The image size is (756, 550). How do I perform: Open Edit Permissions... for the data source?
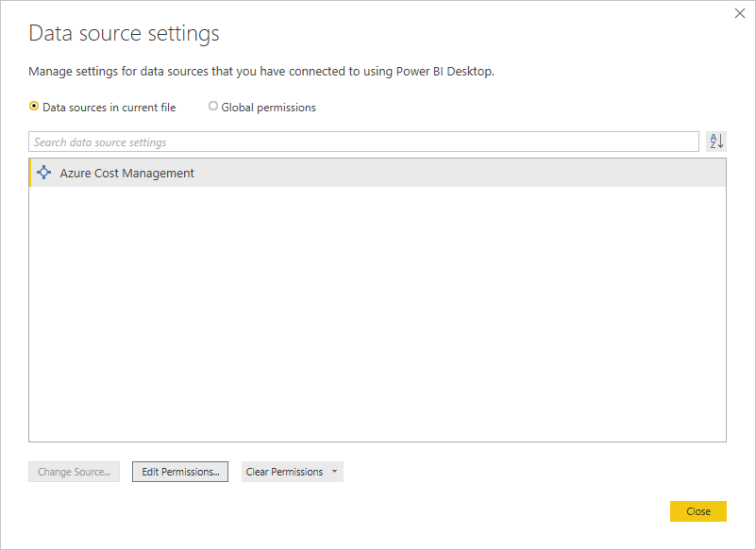[x=180, y=472]
